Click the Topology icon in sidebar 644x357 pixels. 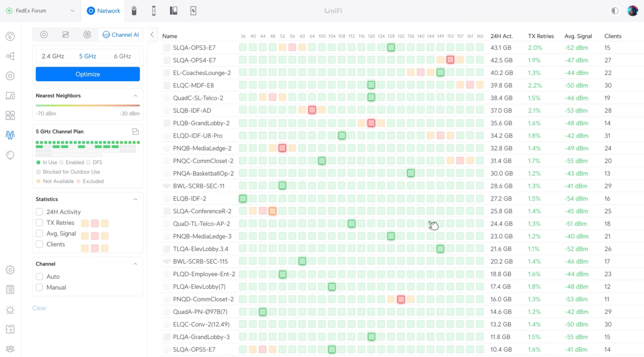click(x=10, y=56)
